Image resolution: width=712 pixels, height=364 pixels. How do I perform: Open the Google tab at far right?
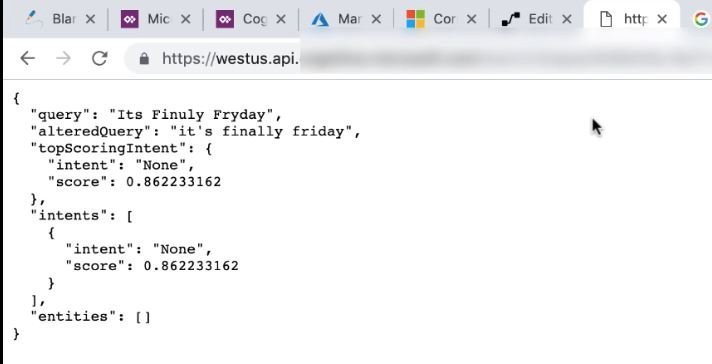pyautogui.click(x=701, y=19)
